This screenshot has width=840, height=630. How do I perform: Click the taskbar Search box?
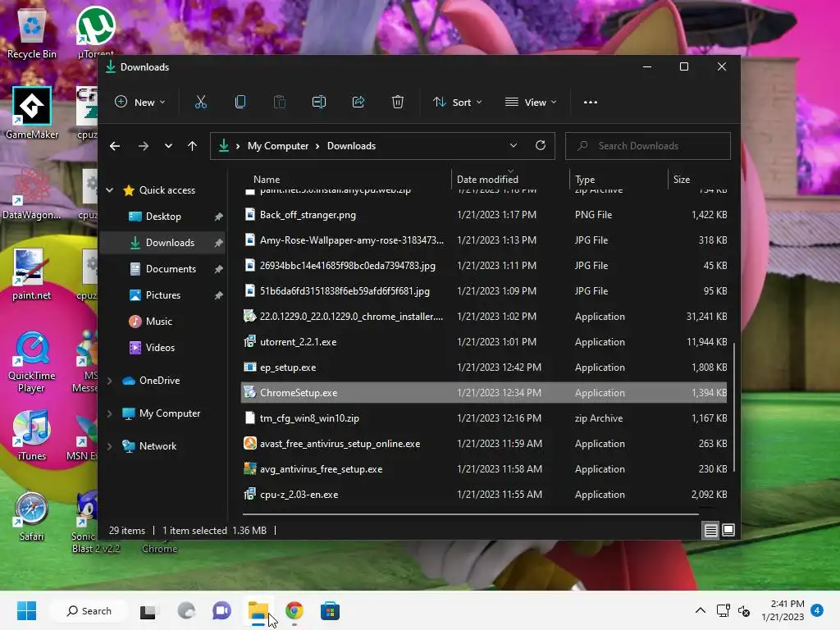coord(89,610)
